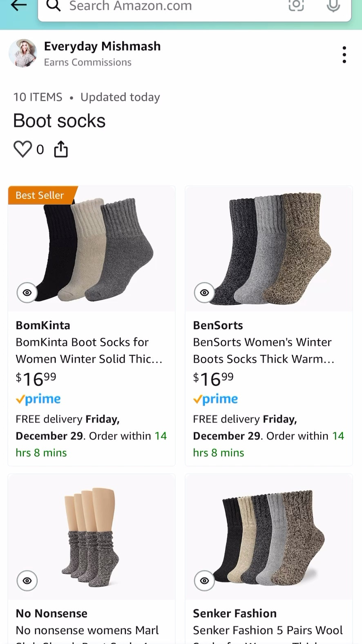
Task: Open the three-dot options menu
Action: (344, 54)
